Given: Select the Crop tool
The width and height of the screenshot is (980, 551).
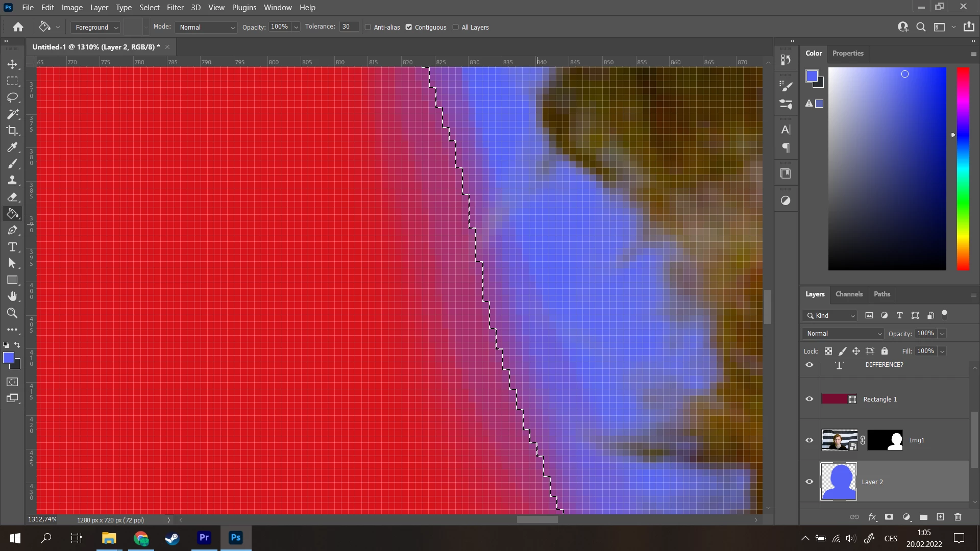Looking at the screenshot, I should tap(13, 131).
